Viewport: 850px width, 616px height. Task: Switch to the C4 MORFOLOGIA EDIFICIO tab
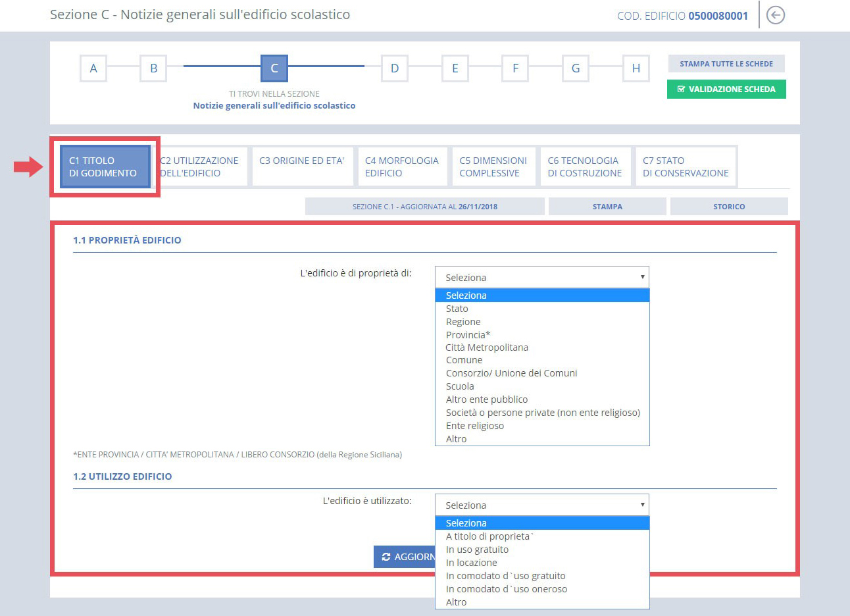403,166
